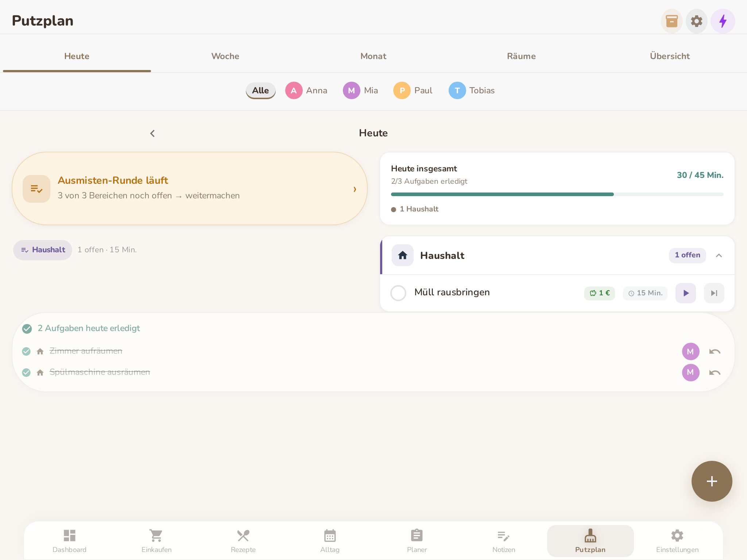Switch to Monat tab

click(x=373, y=56)
